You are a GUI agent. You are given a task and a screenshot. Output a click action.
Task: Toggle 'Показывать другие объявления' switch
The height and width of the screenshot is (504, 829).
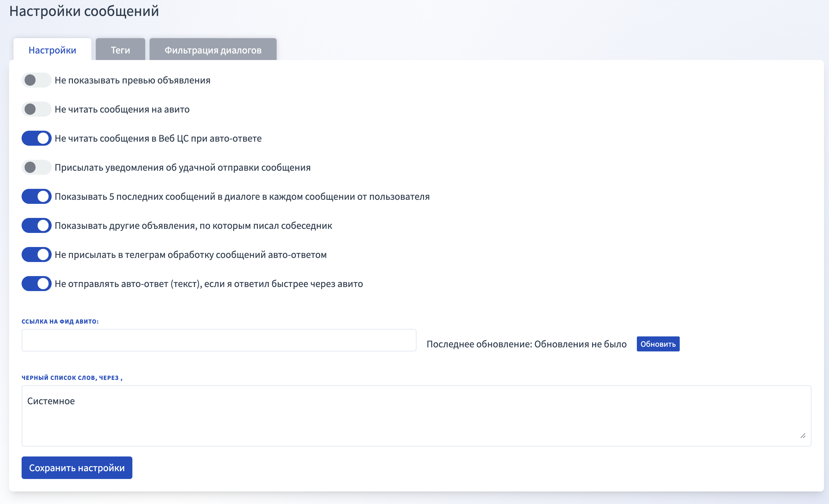36,226
